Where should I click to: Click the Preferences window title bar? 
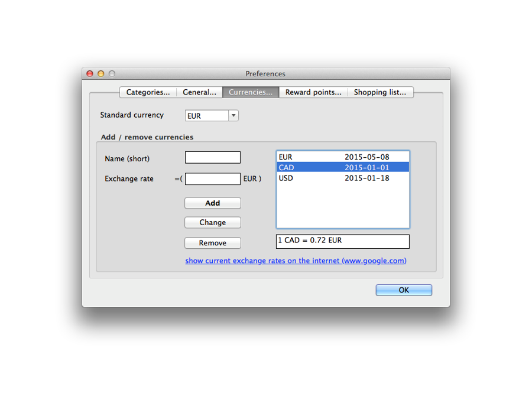(x=265, y=74)
